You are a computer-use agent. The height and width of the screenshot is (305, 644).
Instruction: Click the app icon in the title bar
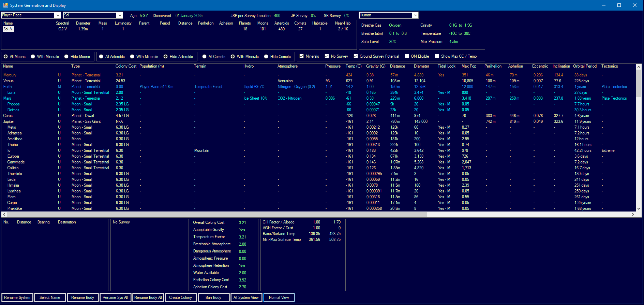point(5,5)
